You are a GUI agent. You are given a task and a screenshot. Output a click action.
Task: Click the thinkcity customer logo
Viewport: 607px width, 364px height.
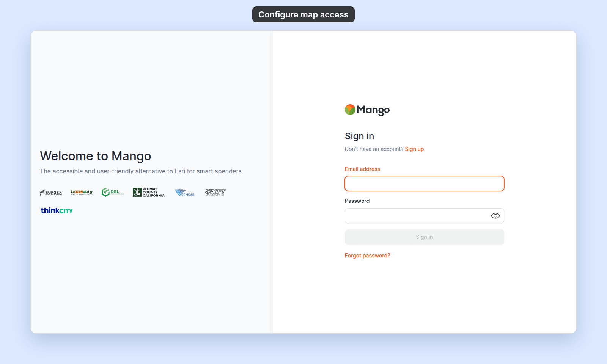point(57,210)
